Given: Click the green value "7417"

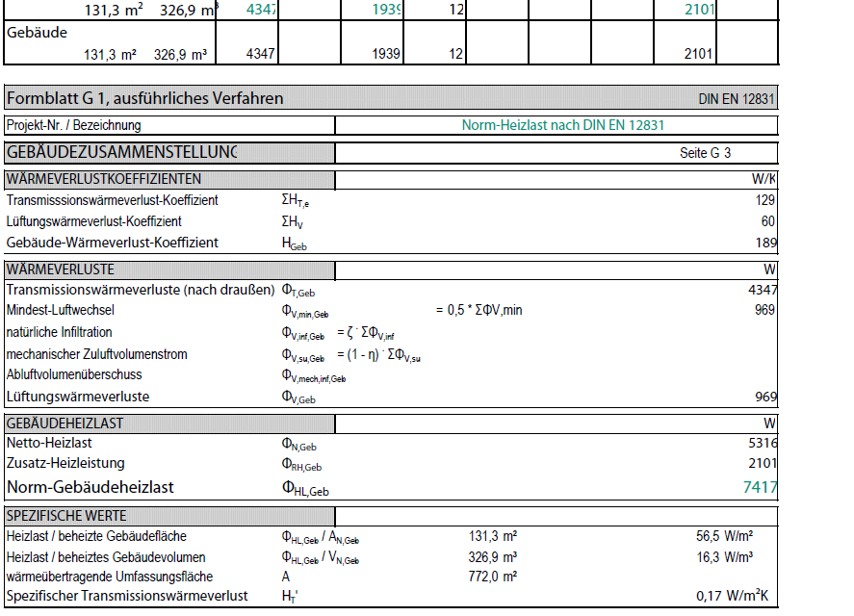Looking at the screenshot, I should point(761,487).
